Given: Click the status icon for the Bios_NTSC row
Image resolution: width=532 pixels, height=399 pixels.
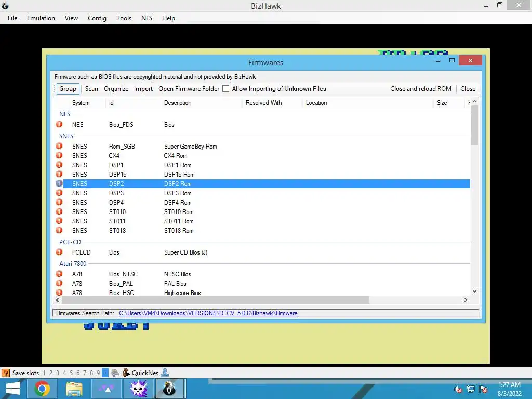Looking at the screenshot, I should click(59, 273).
